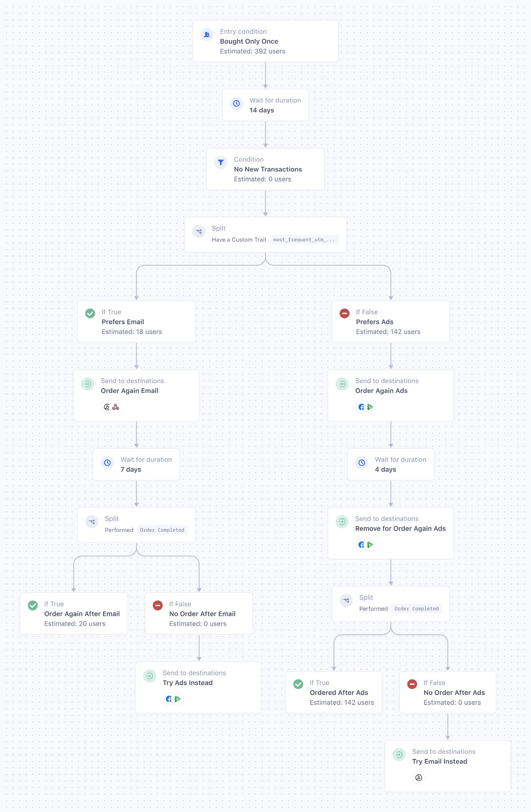Viewport: 531px width, 812px height.
Task: Select the Wait for duration 7 days step
Action: [x=136, y=465]
